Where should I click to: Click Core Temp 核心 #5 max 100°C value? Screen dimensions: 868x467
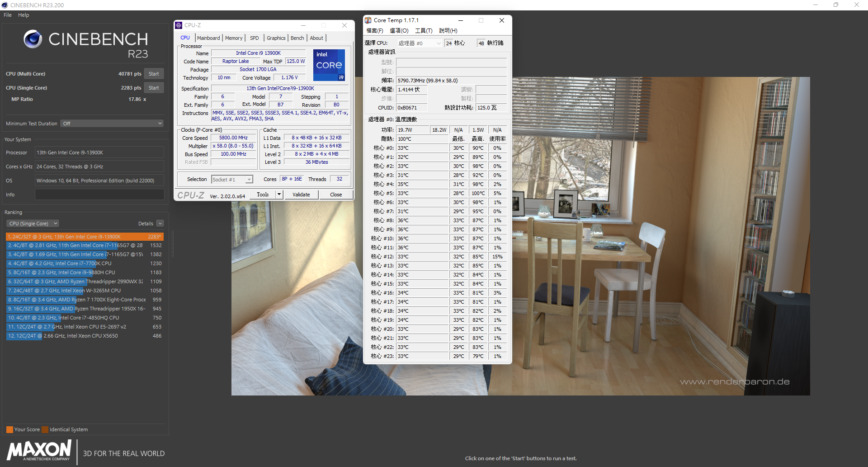[478, 193]
